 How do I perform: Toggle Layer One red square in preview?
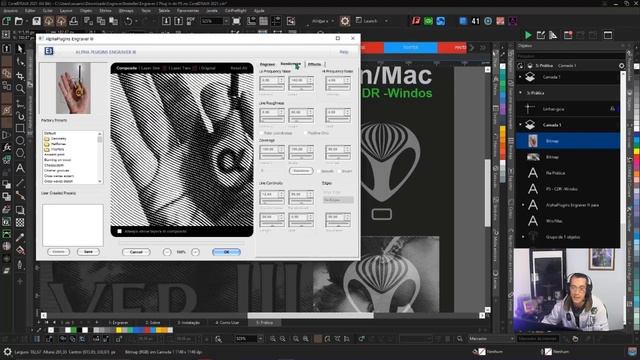[x=165, y=68]
